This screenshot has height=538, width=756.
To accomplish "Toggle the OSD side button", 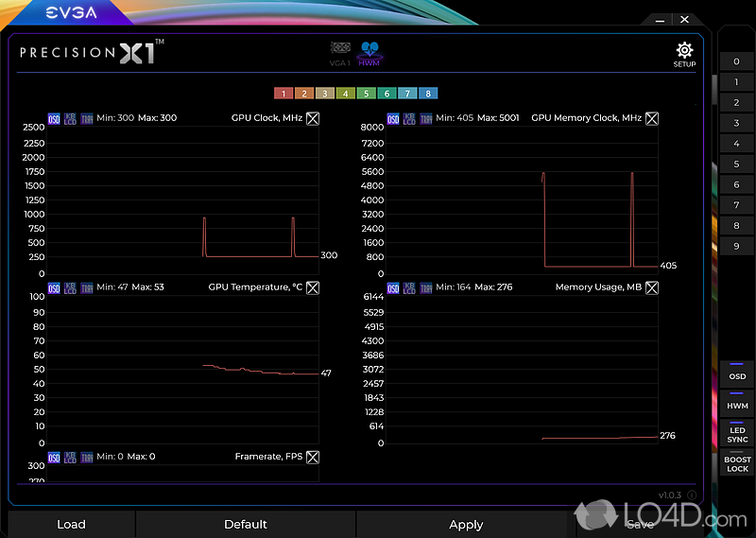I will [737, 373].
